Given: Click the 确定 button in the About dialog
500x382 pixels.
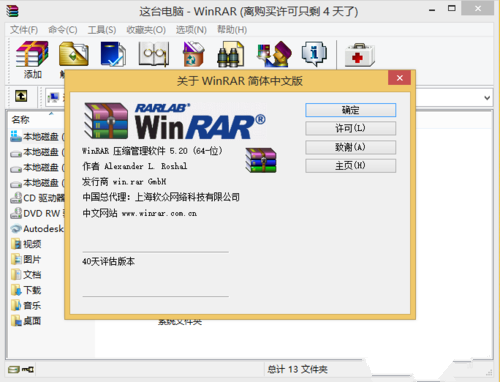Looking at the screenshot, I should (x=351, y=110).
